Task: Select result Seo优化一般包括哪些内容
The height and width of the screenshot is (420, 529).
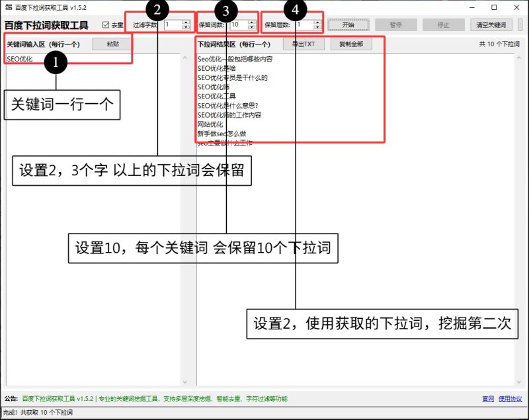Action: (x=235, y=59)
